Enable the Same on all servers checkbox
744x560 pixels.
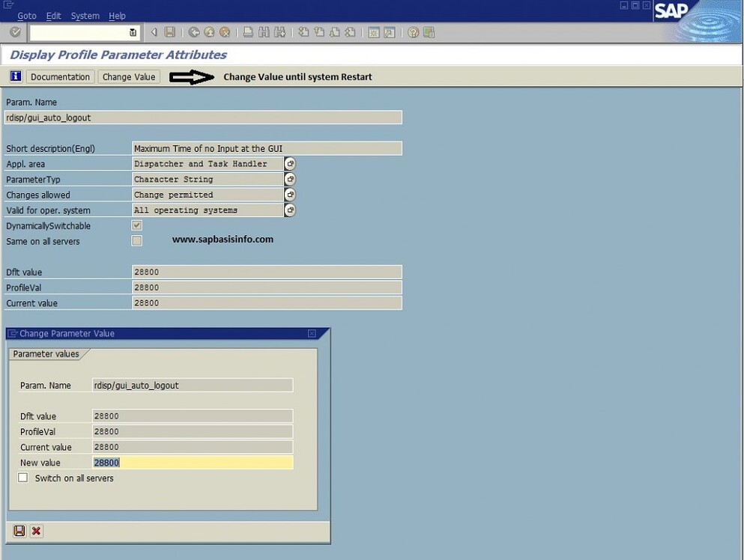pos(136,241)
